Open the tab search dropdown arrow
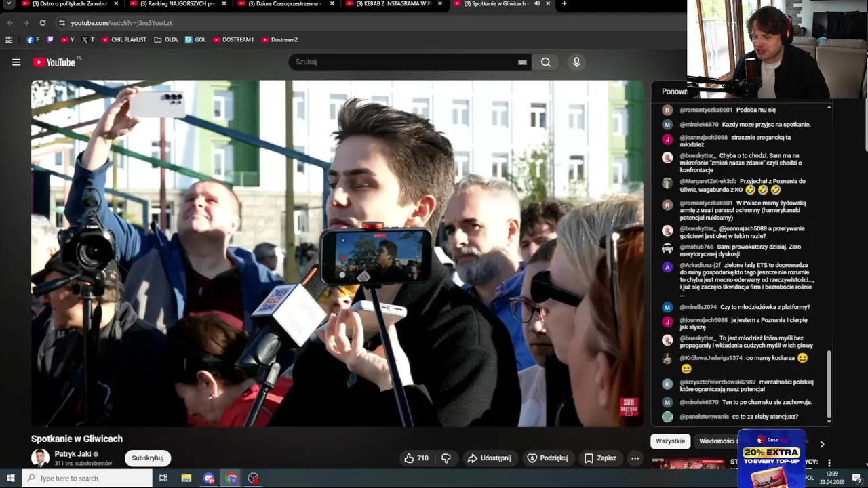This screenshot has height=488, width=868. point(9,4)
